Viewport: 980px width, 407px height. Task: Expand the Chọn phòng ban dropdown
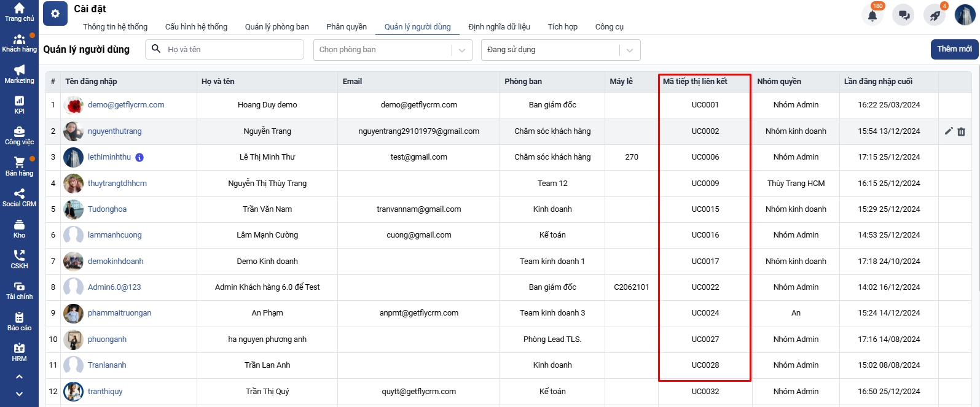[x=393, y=50]
